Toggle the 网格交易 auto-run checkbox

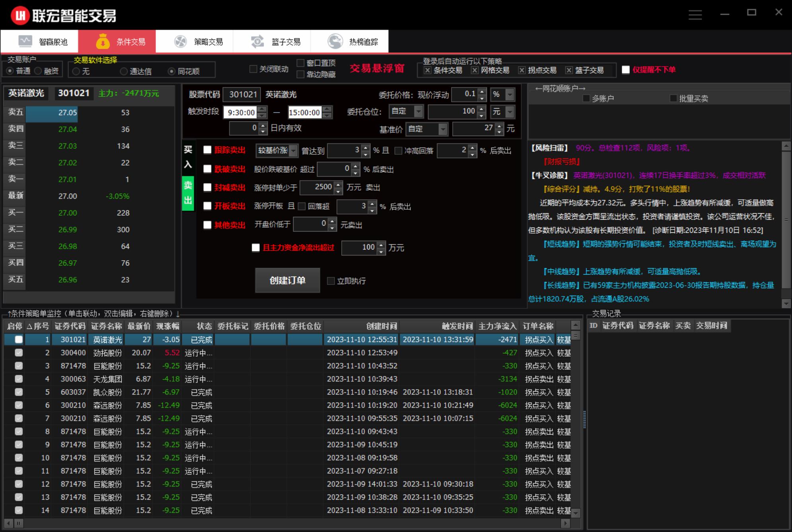click(x=475, y=70)
